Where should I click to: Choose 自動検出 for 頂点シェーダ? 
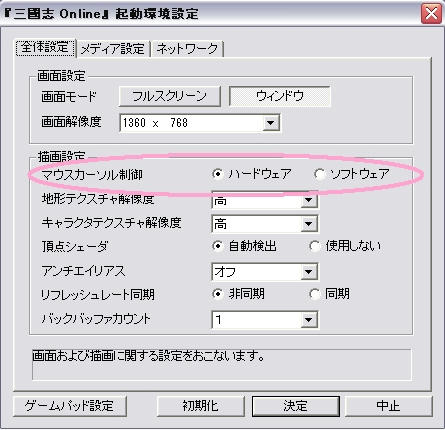218,246
